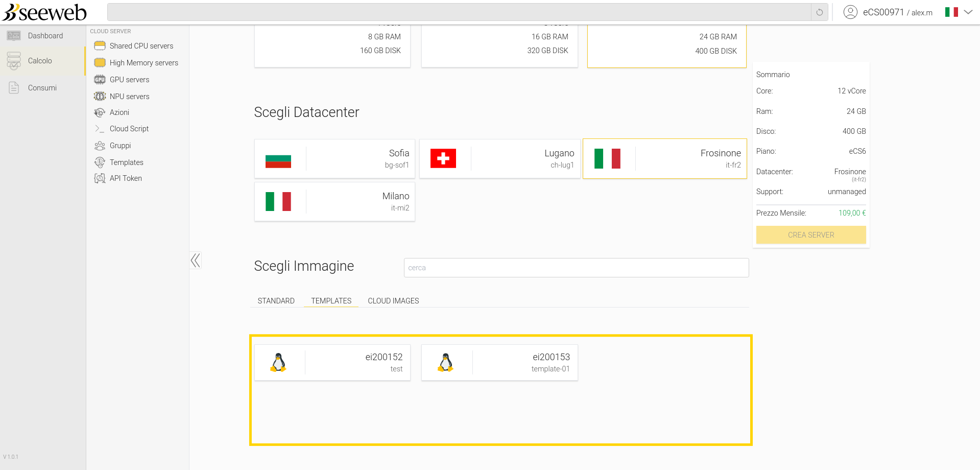Open the GPU servers link

pos(130,80)
